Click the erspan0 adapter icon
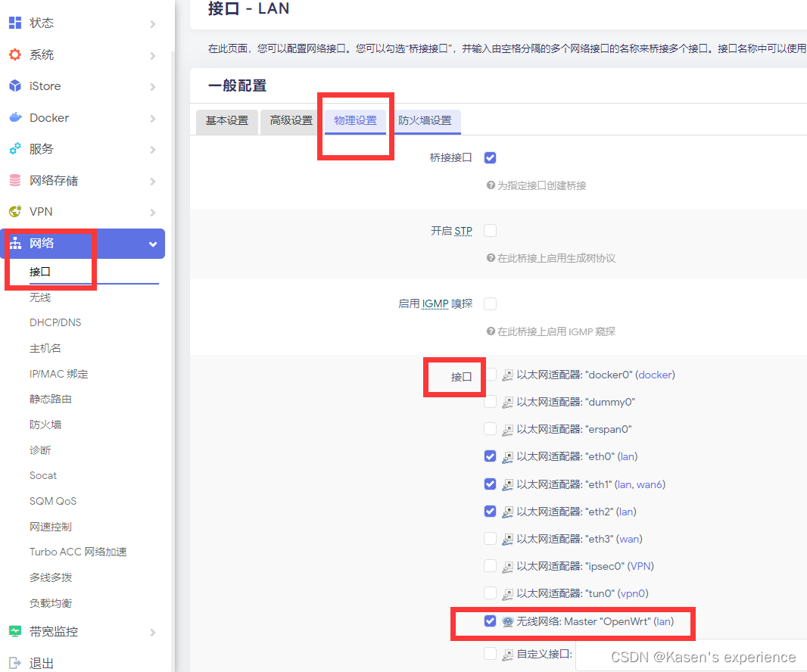Screen dimensions: 807x672 507,430
